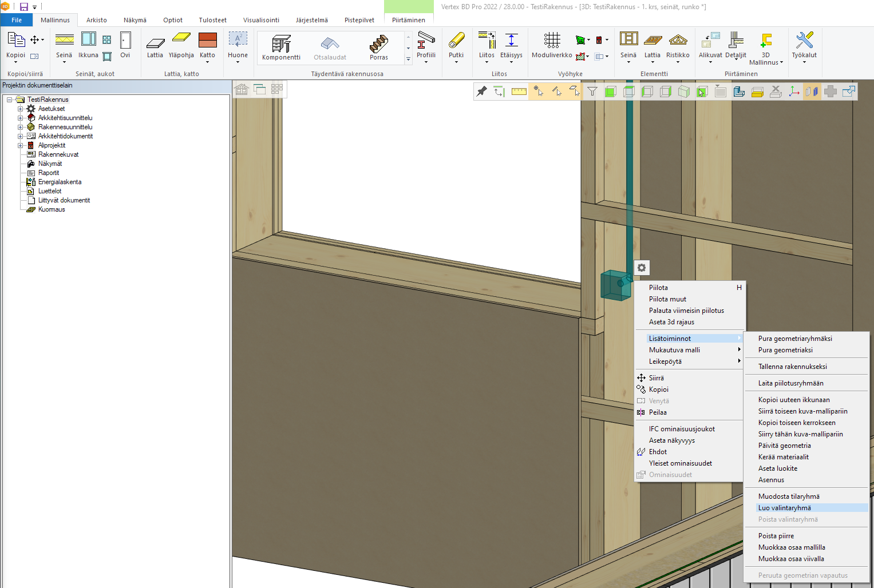Select the Yläpohja ceiling tool

pyautogui.click(x=181, y=45)
